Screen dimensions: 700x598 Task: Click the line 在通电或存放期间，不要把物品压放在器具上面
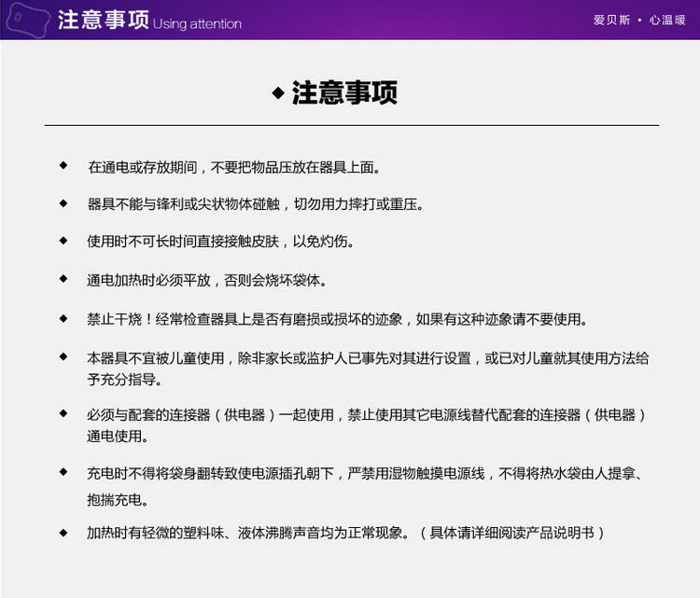pos(234,167)
